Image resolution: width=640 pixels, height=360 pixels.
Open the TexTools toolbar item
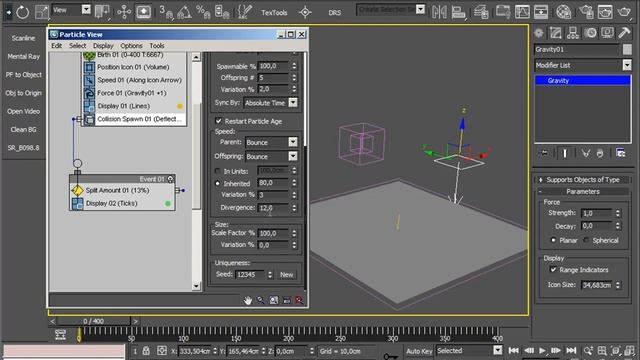click(274, 13)
